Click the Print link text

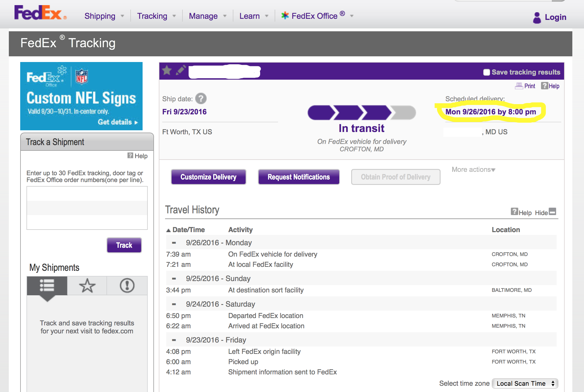coord(530,86)
